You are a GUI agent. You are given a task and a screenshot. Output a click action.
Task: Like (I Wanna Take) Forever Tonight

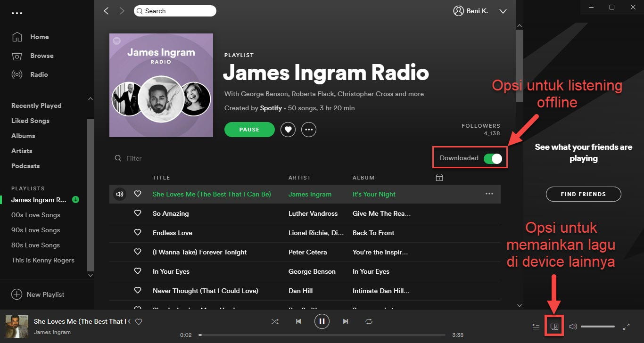pos(138,252)
